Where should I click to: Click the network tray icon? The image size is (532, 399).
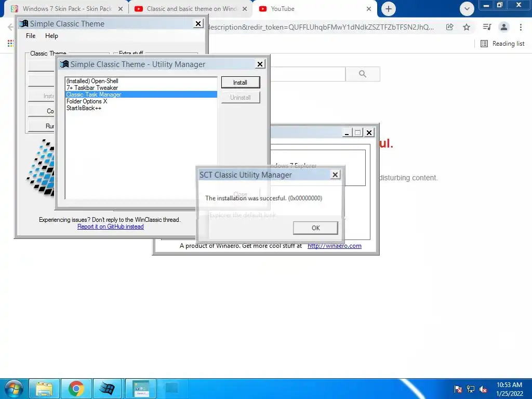471,389
